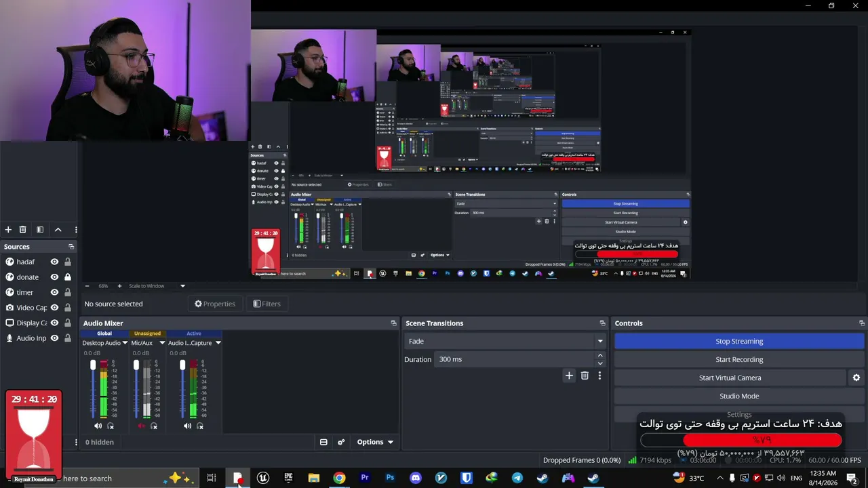Open source Properties button
868x488 pixels.
[x=215, y=304]
